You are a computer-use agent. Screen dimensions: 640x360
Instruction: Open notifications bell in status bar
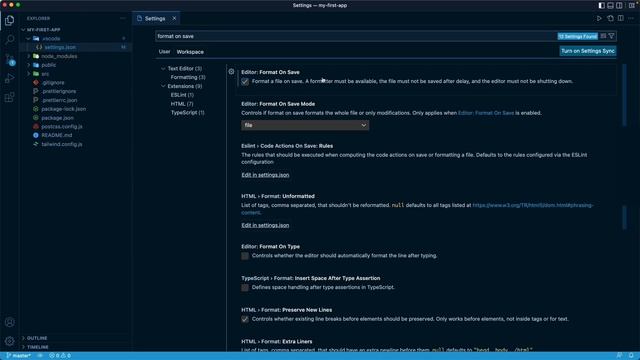tap(631, 356)
